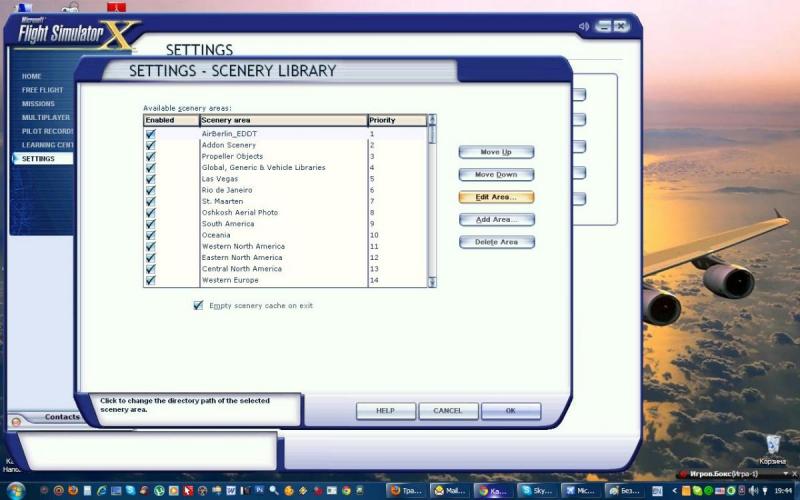
Task: Go to MULTIPLAYER in the left menu
Action: pyautogui.click(x=46, y=117)
